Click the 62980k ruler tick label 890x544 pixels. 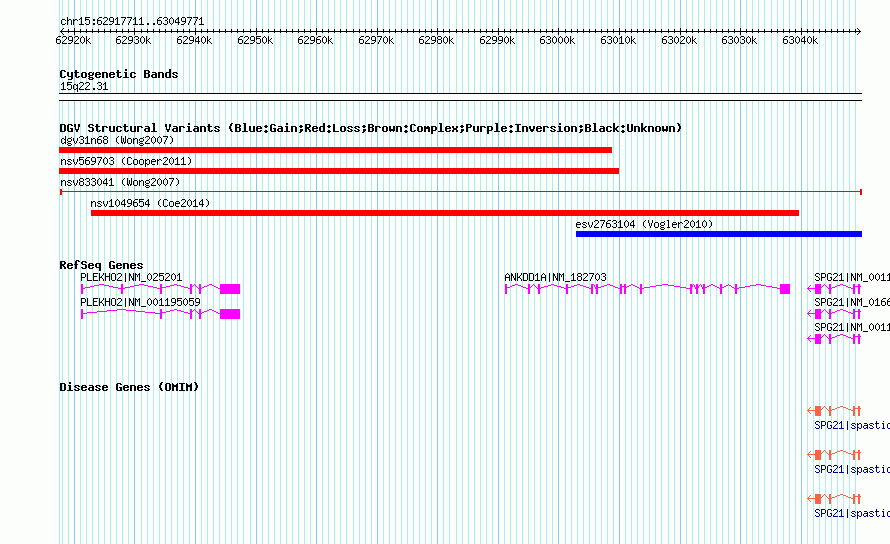pyautogui.click(x=436, y=40)
